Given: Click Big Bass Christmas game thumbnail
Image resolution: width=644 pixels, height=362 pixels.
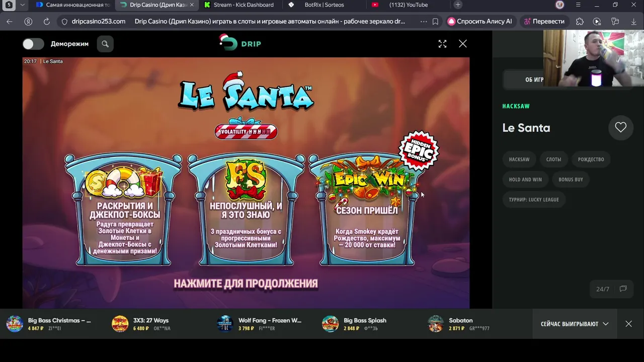Looking at the screenshot, I should (x=15, y=324).
